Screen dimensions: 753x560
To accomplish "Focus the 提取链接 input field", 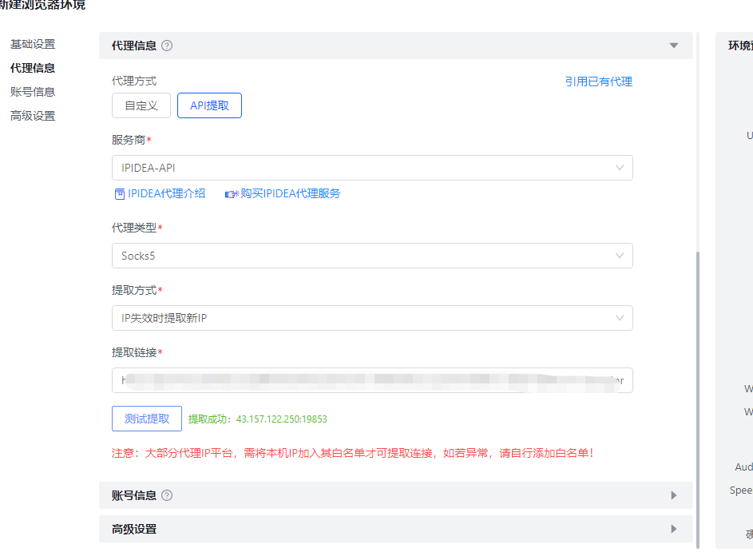I will coord(372,380).
